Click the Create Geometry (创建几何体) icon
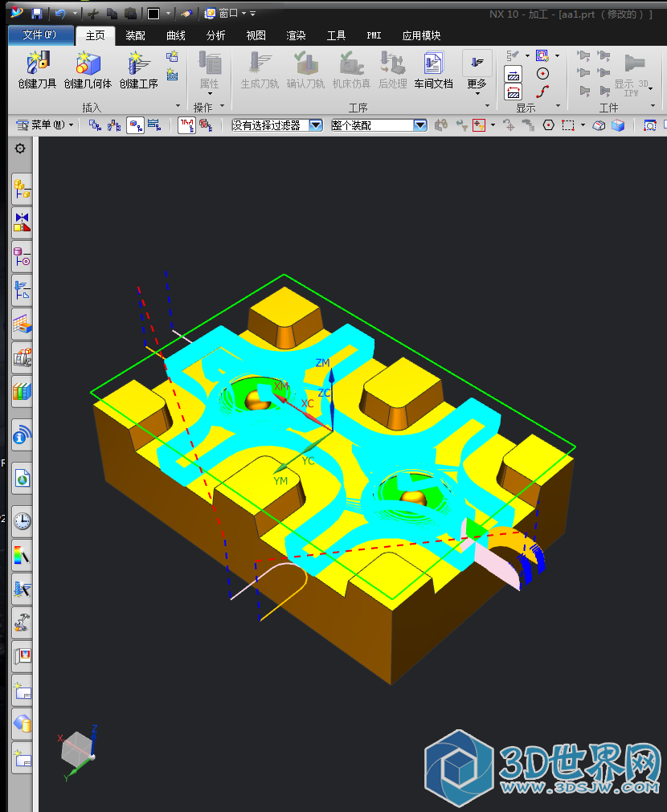 (88, 70)
